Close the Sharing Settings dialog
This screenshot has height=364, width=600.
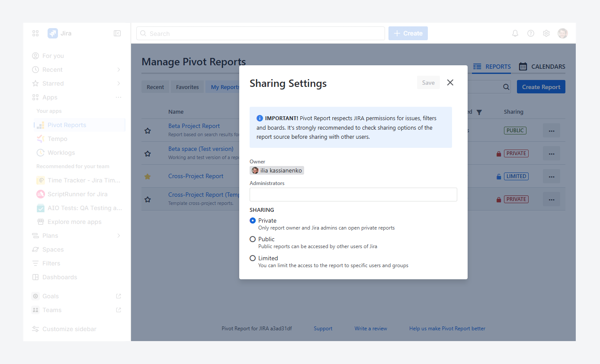450,83
